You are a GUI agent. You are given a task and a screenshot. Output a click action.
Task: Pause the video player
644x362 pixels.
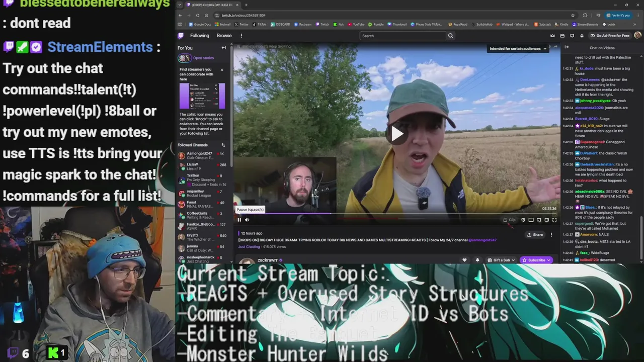[239, 220]
